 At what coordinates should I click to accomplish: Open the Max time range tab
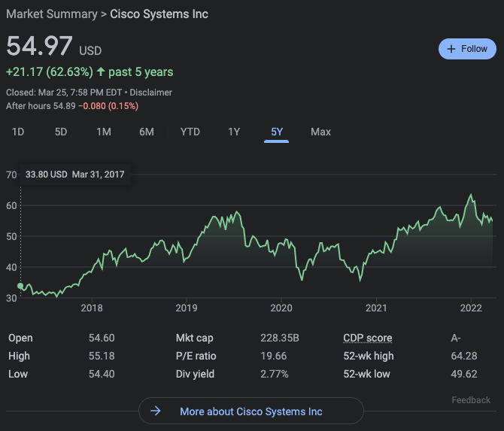tap(320, 132)
